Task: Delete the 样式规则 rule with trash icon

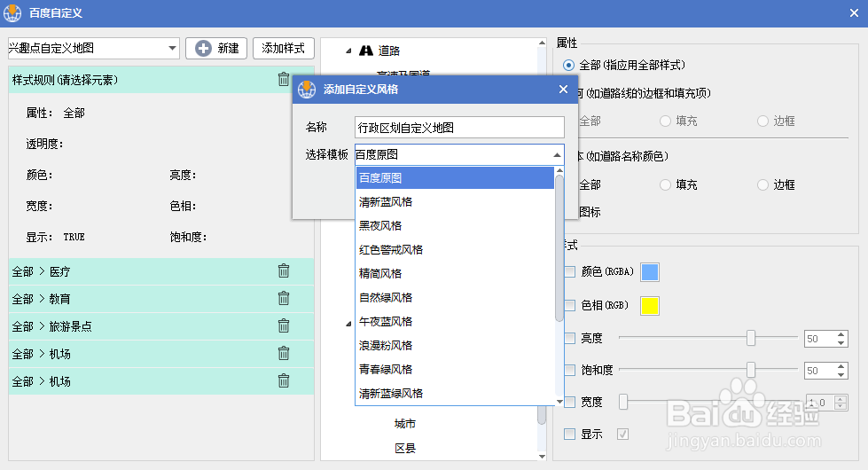Action: click(x=284, y=80)
